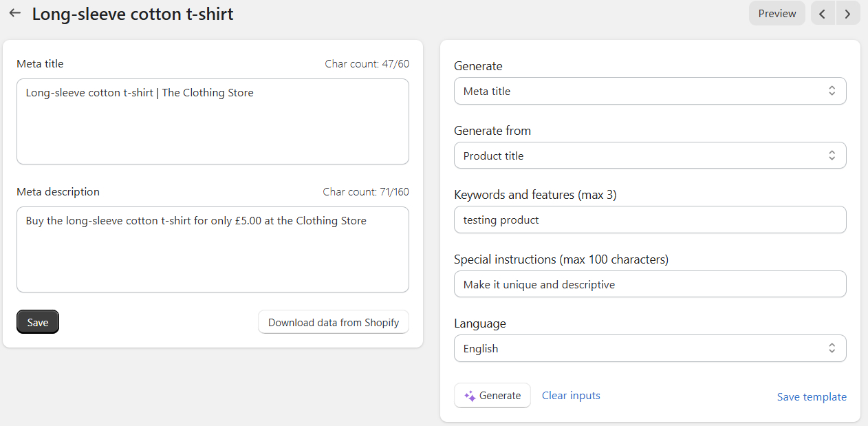Save the meta title and description
868x426 pixels.
point(38,322)
